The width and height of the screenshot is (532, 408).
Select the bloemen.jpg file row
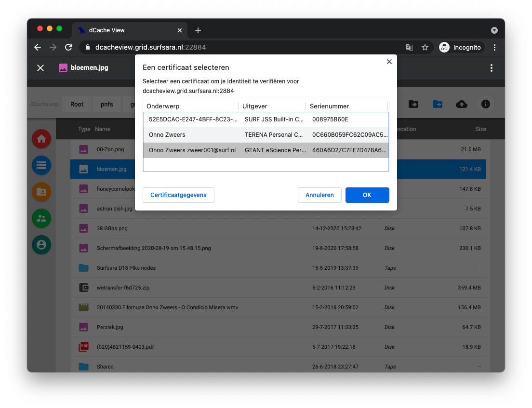278,169
